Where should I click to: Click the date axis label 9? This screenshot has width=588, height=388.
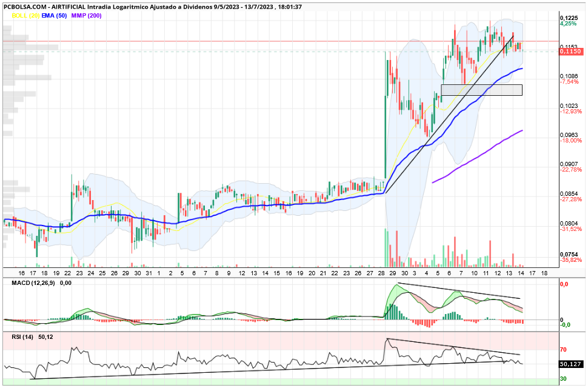pyautogui.click(x=229, y=273)
